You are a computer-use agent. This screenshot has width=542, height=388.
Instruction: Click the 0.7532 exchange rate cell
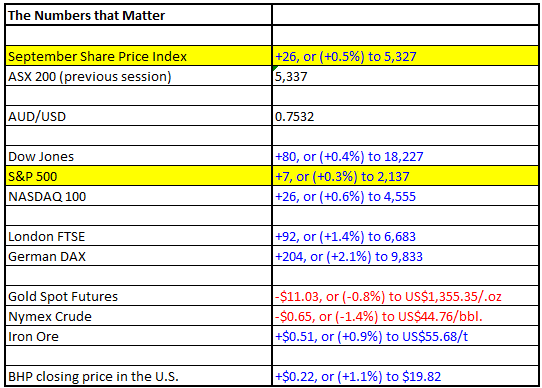(x=405, y=116)
